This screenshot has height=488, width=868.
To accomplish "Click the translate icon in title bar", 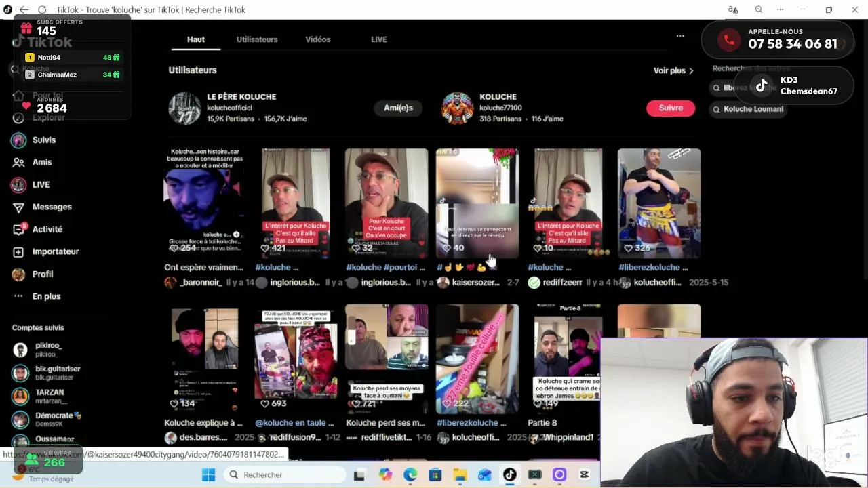I will (x=732, y=9).
